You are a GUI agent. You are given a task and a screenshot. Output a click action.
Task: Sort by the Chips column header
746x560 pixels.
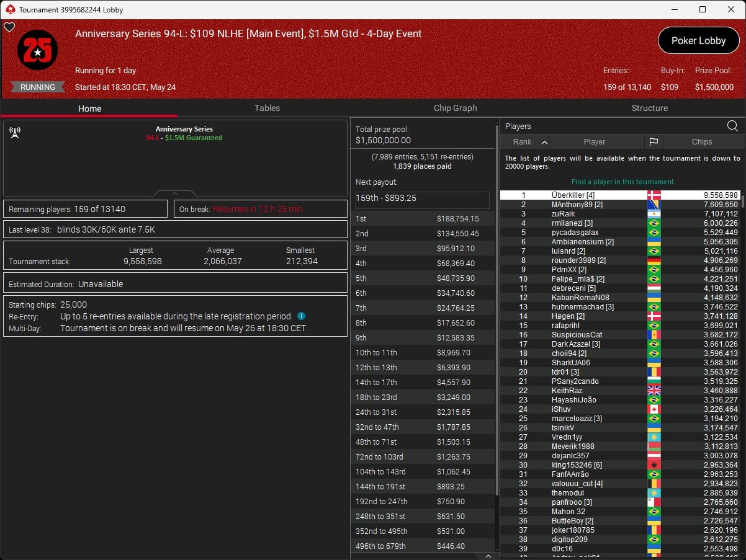[702, 142]
